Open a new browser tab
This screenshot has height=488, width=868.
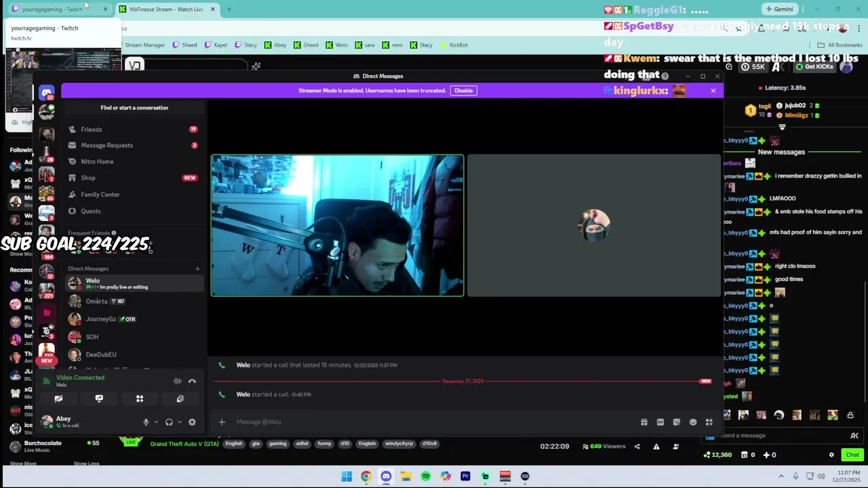[x=229, y=9]
